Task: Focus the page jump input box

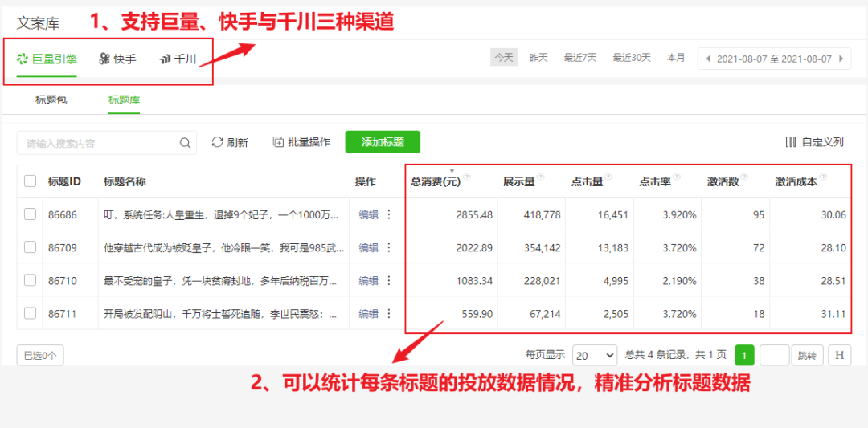Action: coord(775,355)
